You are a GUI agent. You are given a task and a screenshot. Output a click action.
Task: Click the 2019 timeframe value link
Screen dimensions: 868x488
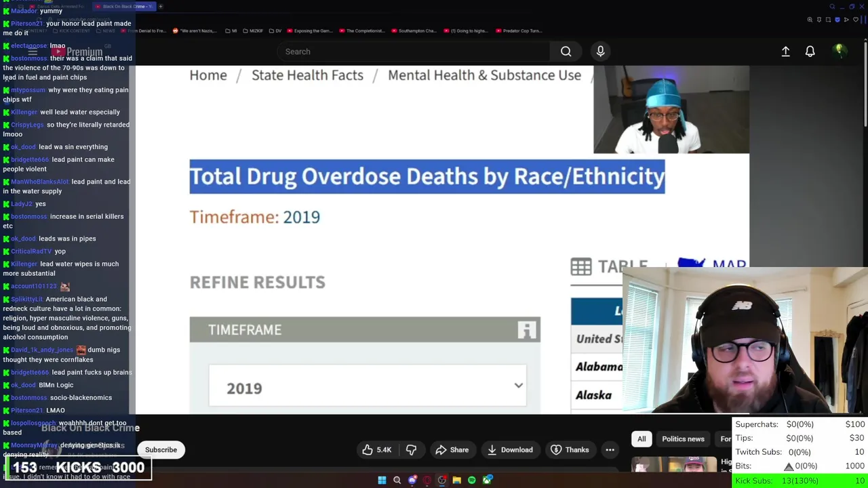(301, 217)
